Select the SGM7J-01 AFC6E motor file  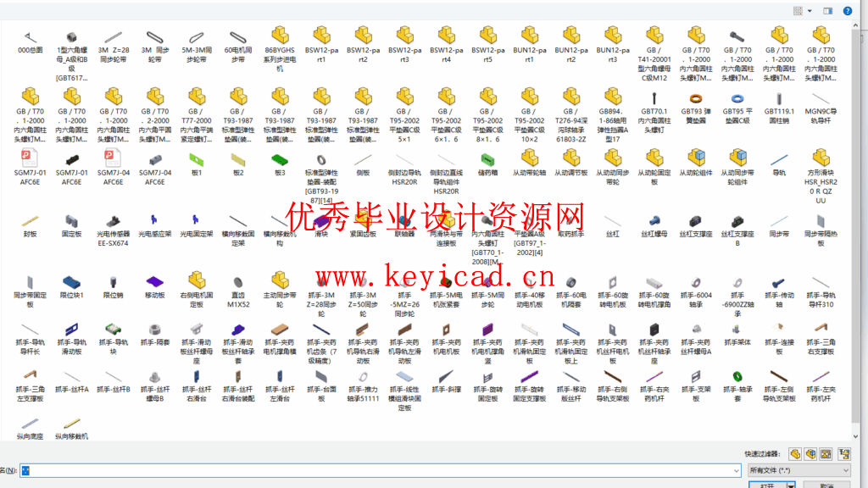point(30,168)
